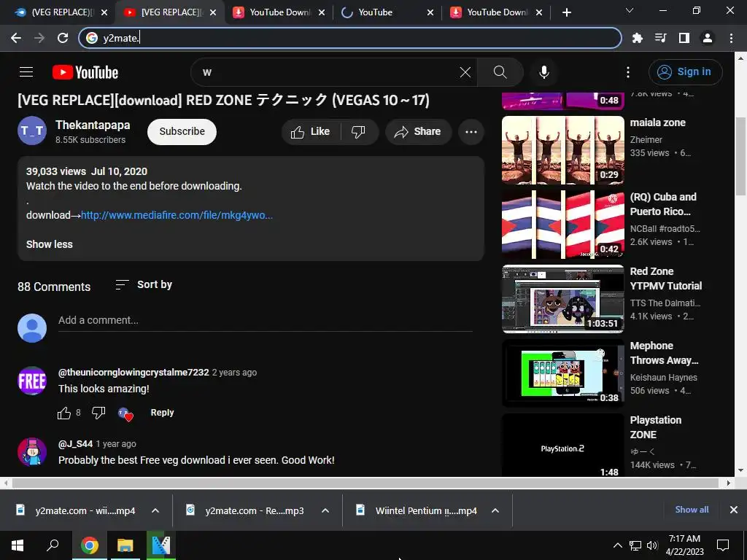
Task: Open volume control in system tray
Action: point(652,545)
